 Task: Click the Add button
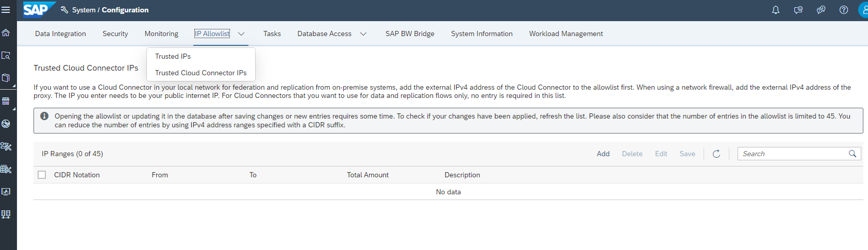(603, 154)
